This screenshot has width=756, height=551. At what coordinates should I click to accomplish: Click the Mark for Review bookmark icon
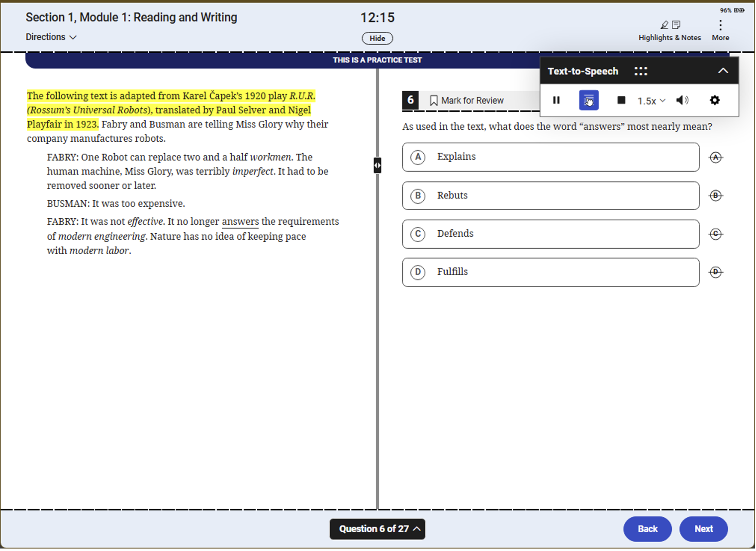coord(433,100)
